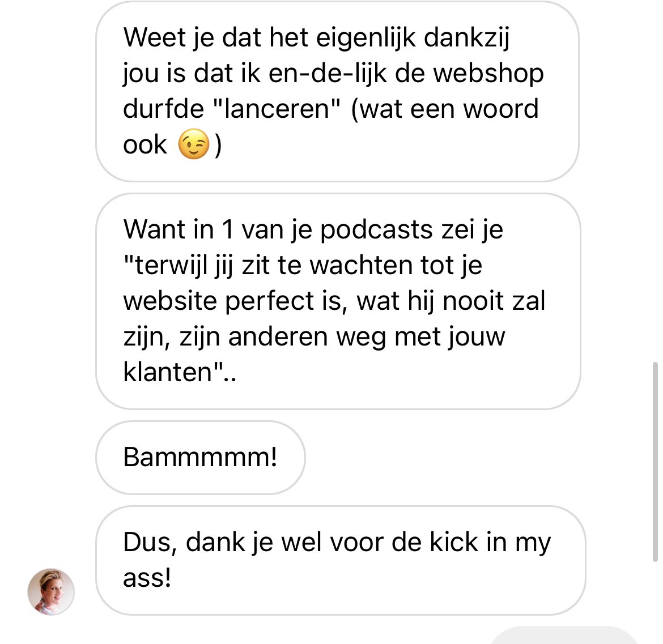Tap the partially visible gray reply bubble
Viewport: 663px width, 644px height.
tap(564, 636)
